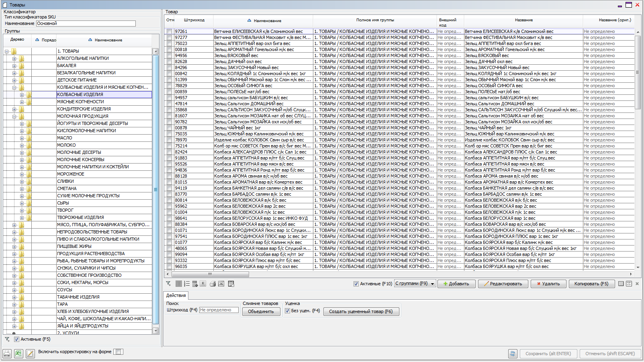Enable Включить корректировку на форме toggle
644x362 pixels.
click(118, 352)
